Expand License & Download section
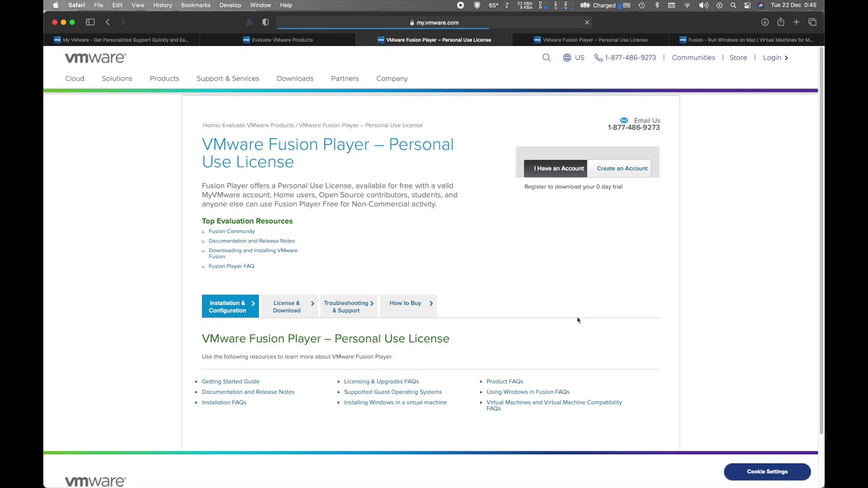Viewport: 868px width, 488px height. (x=290, y=306)
